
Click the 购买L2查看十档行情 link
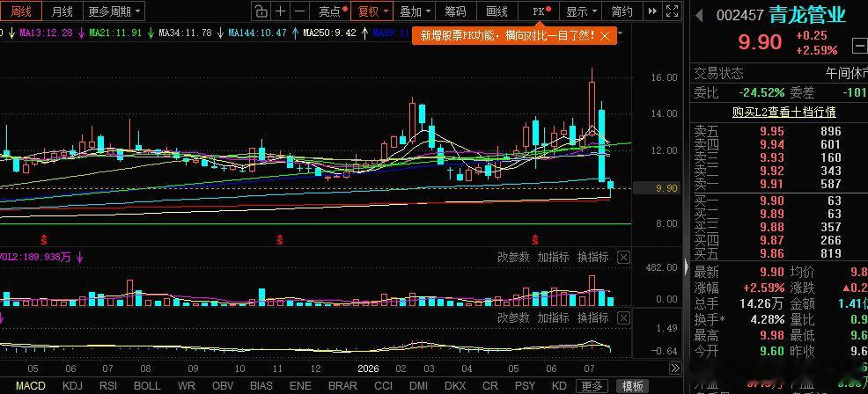point(783,113)
